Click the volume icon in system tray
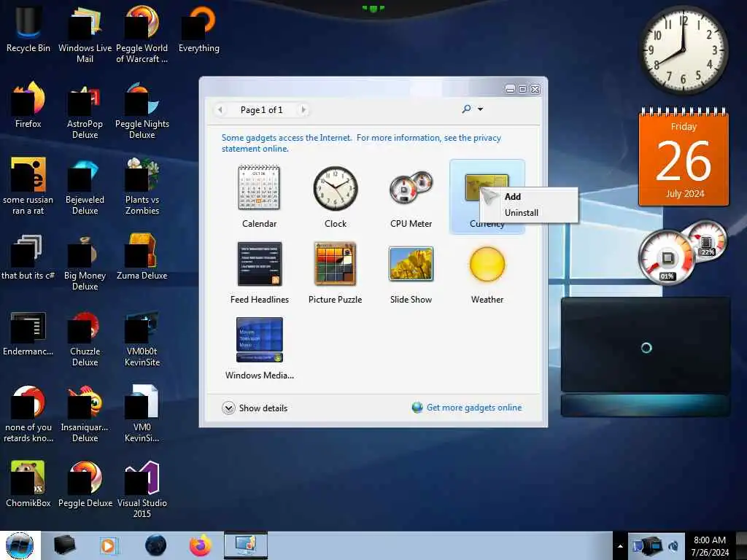This screenshot has height=560, width=747. tap(673, 546)
